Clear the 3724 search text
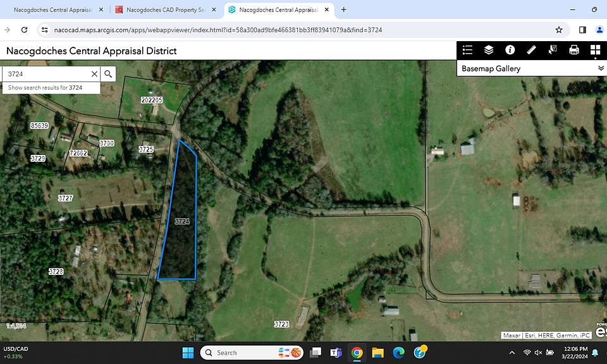This screenshot has height=364, width=607. point(94,74)
